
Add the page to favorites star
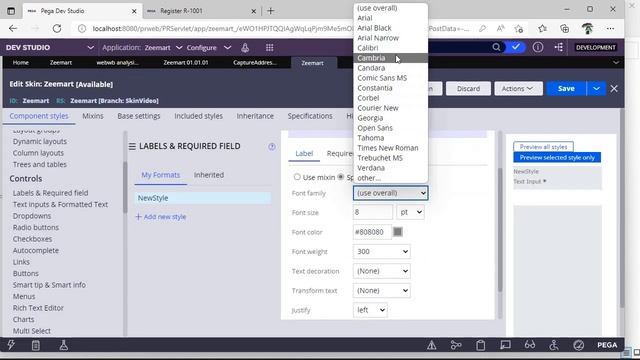pos(519,29)
